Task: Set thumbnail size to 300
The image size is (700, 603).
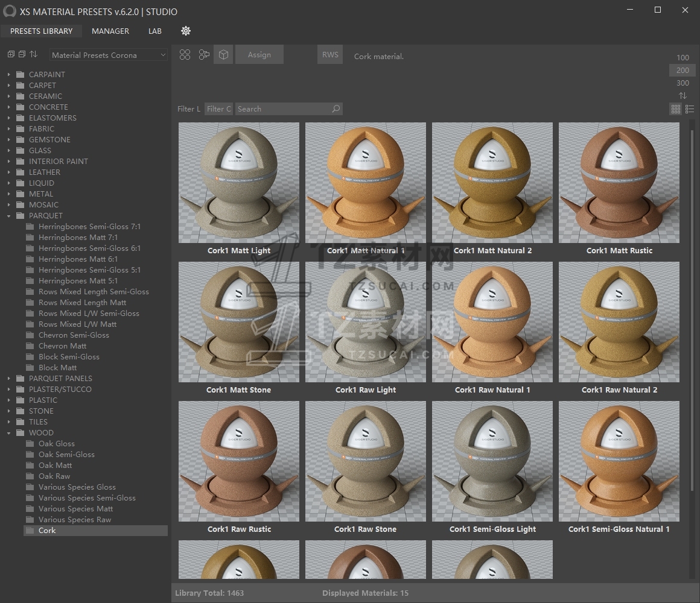Action: click(x=682, y=83)
